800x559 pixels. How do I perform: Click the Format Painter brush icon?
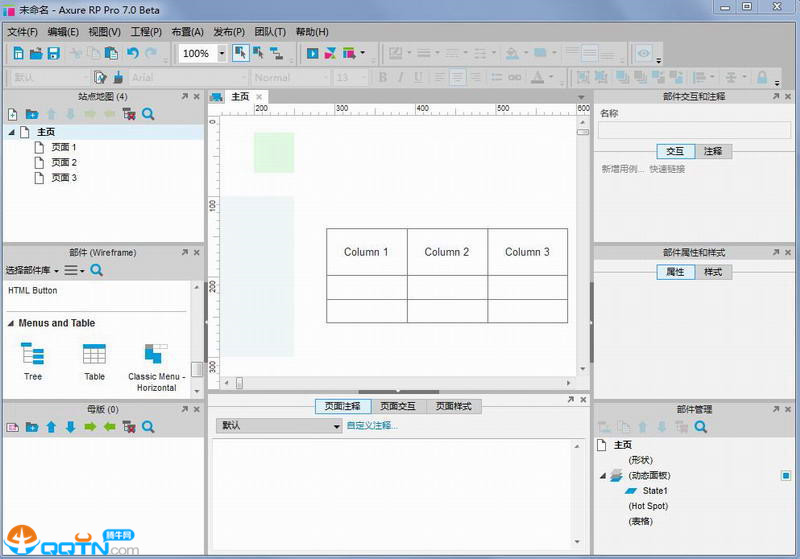(118, 78)
